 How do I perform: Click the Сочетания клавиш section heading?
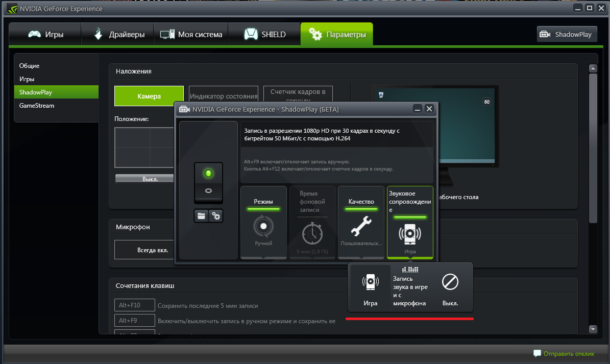[145, 285]
